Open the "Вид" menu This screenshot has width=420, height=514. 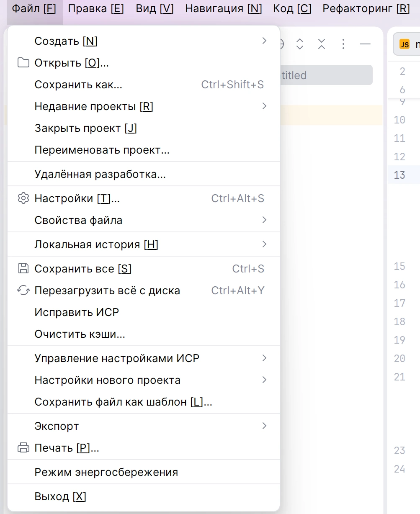click(154, 8)
